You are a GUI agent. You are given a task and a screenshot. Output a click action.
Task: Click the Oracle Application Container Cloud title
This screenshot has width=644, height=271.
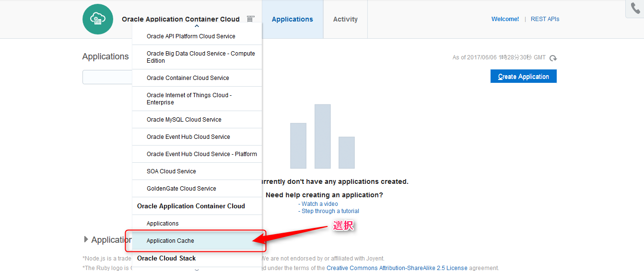pyautogui.click(x=181, y=19)
